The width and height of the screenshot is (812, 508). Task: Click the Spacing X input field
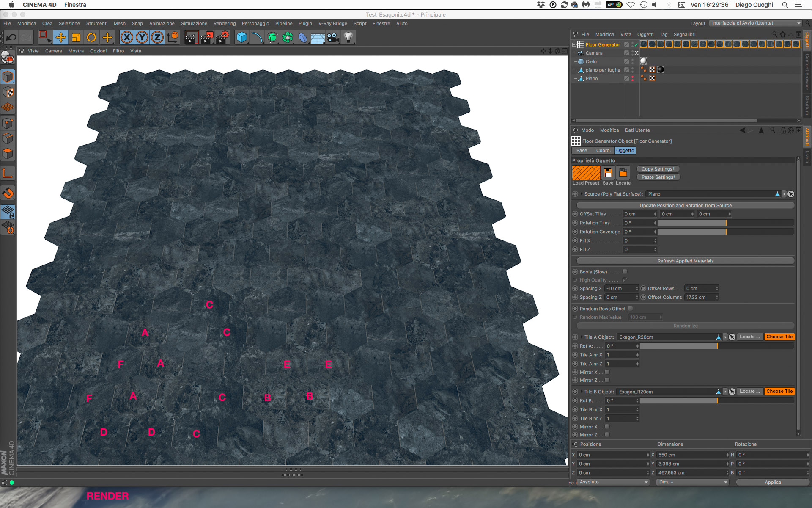click(620, 289)
